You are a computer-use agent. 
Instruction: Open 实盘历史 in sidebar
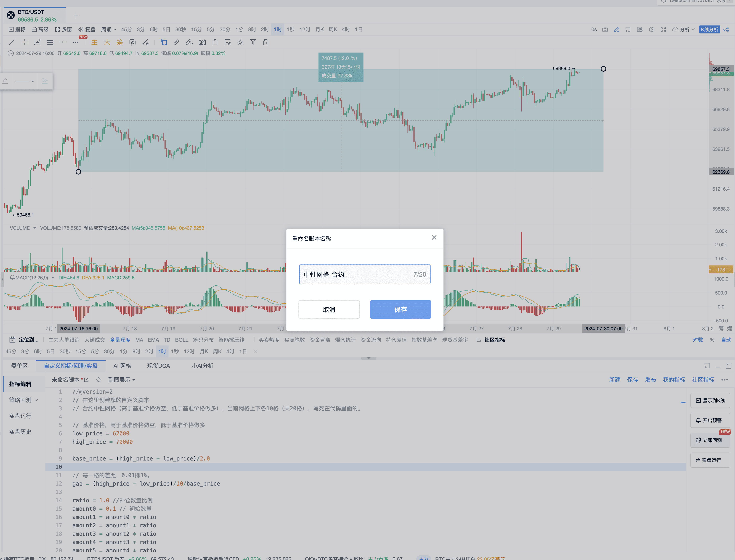tap(20, 432)
